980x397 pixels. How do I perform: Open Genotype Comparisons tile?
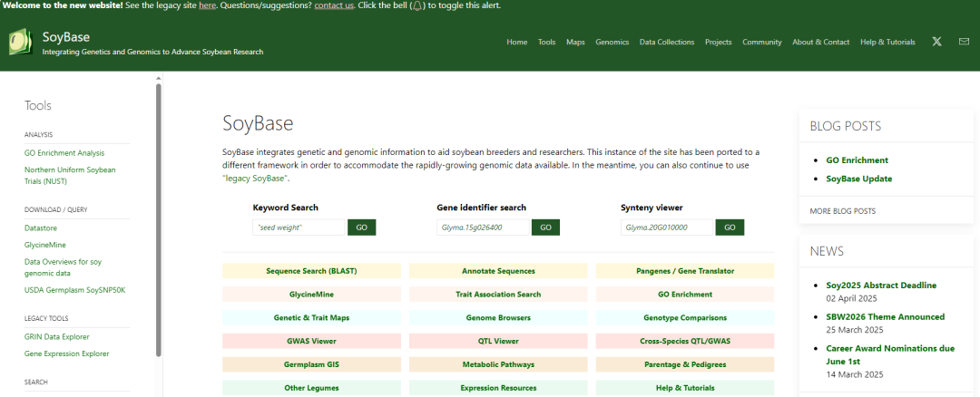[685, 318]
